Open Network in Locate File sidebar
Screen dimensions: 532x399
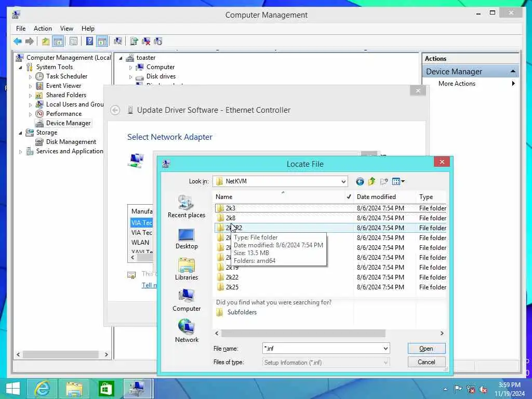[187, 331]
